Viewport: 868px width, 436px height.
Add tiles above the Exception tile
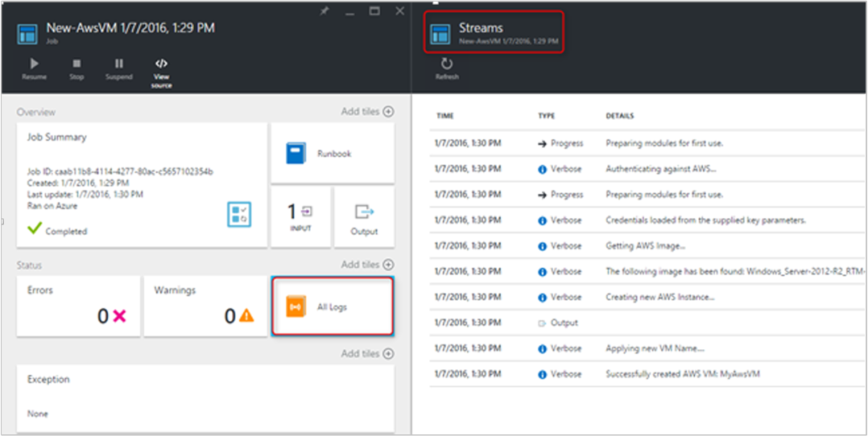point(367,354)
